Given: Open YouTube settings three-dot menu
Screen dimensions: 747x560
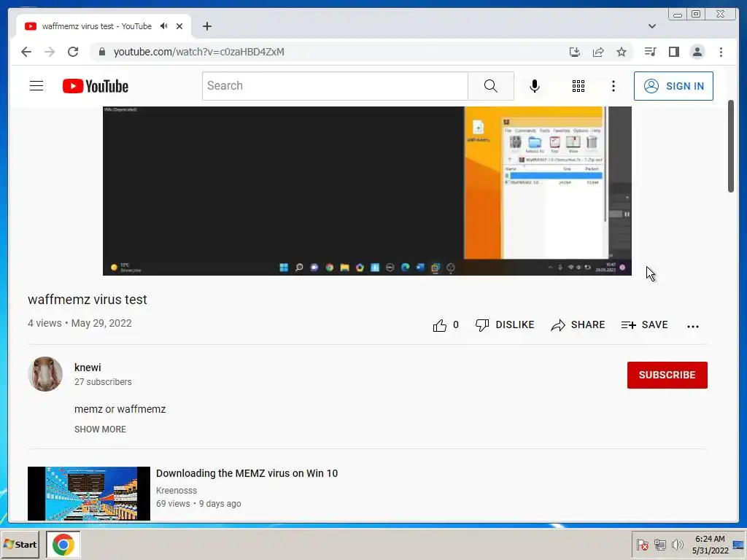Looking at the screenshot, I should coord(613,86).
